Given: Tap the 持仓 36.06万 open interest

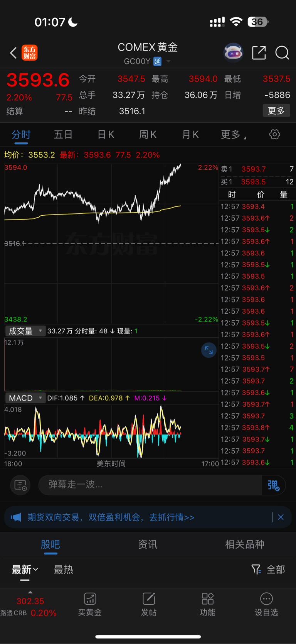Looking at the screenshot, I should coord(184,95).
